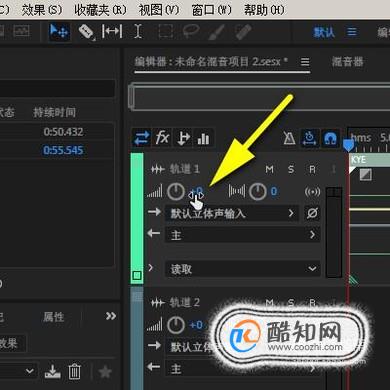Image resolution: width=390 pixels, height=390 pixels.
Task: Click the 默认 workspace button
Action: click(324, 32)
